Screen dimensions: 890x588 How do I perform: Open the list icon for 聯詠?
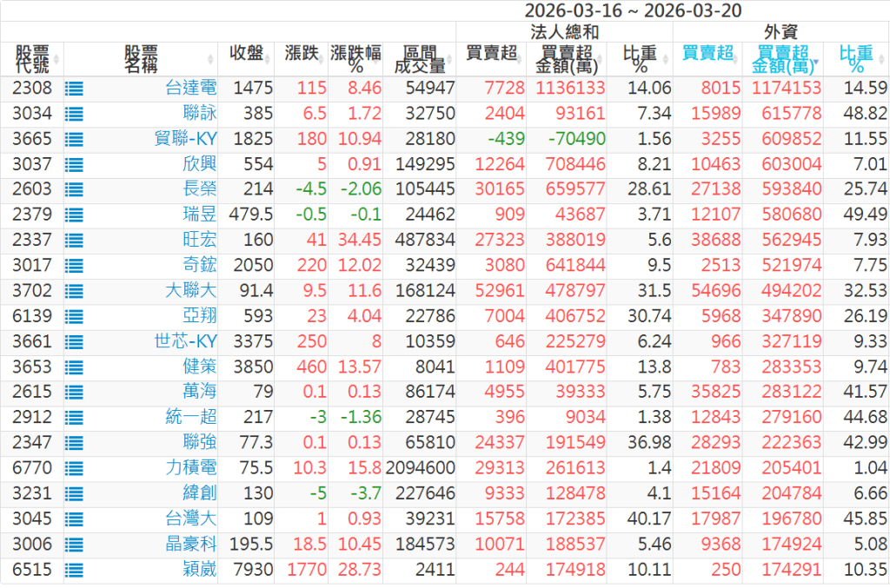tap(74, 114)
